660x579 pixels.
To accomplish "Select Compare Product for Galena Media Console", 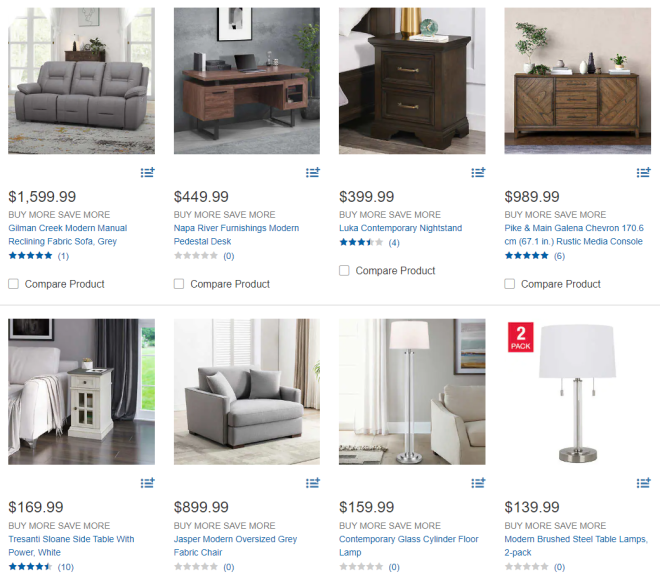I will click(x=510, y=284).
